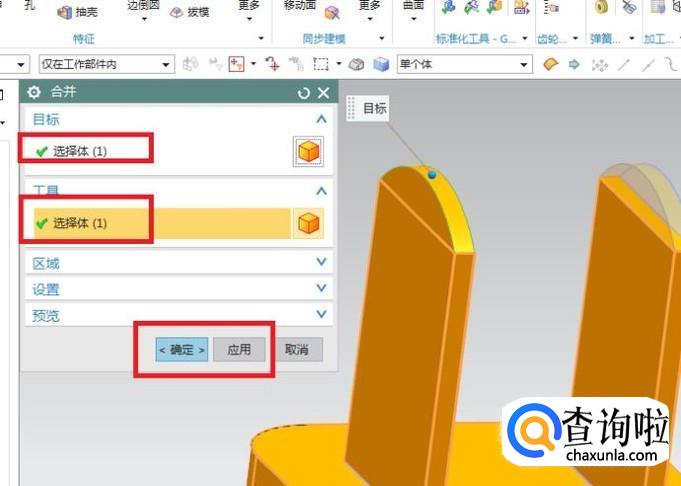
Task: Click the gray face-selection icon beside the blue cube
Action: pyautogui.click(x=357, y=65)
